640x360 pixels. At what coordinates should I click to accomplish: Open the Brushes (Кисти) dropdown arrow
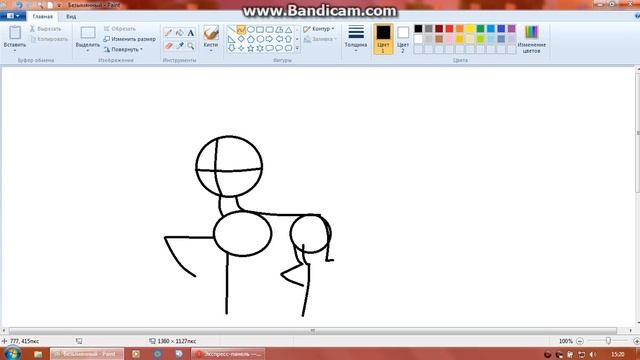tap(211, 51)
